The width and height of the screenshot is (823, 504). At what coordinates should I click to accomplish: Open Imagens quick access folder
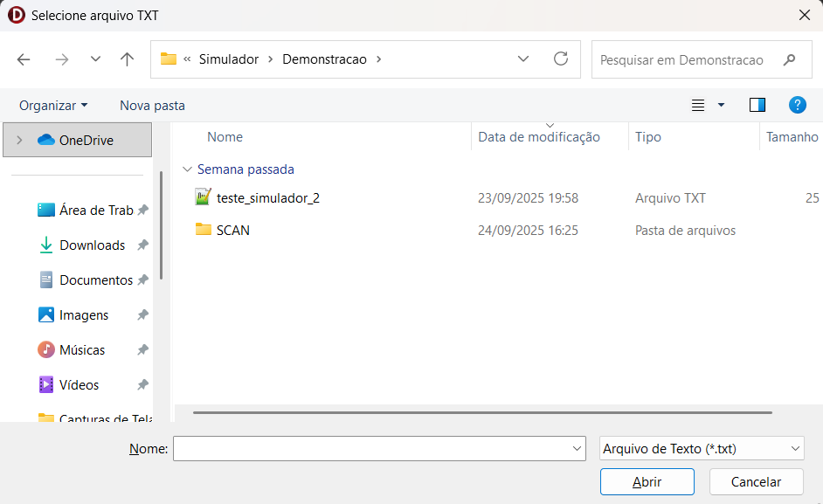(x=84, y=315)
